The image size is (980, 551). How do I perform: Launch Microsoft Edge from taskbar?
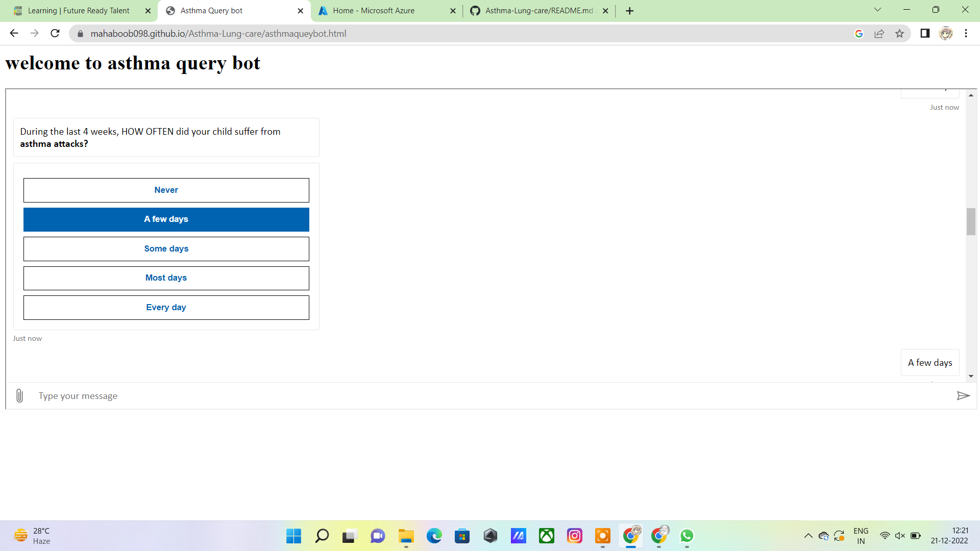[434, 536]
